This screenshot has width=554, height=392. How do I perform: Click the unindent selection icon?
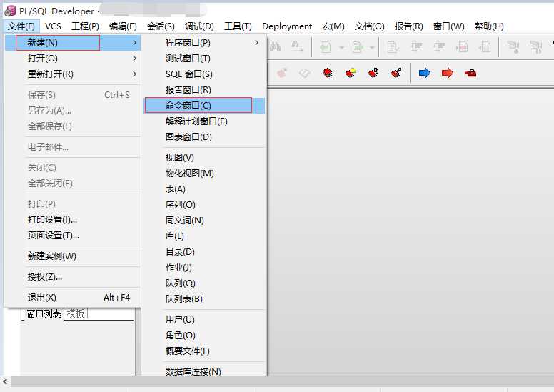pos(439,46)
